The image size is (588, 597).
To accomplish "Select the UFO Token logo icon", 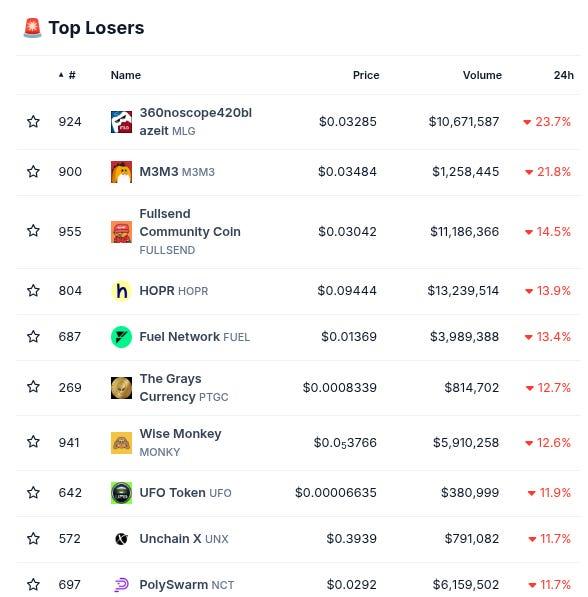I will pyautogui.click(x=121, y=493).
